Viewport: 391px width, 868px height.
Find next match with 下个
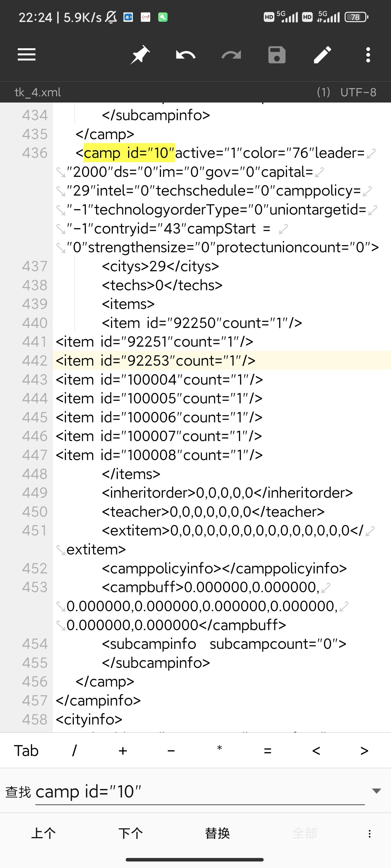131,833
